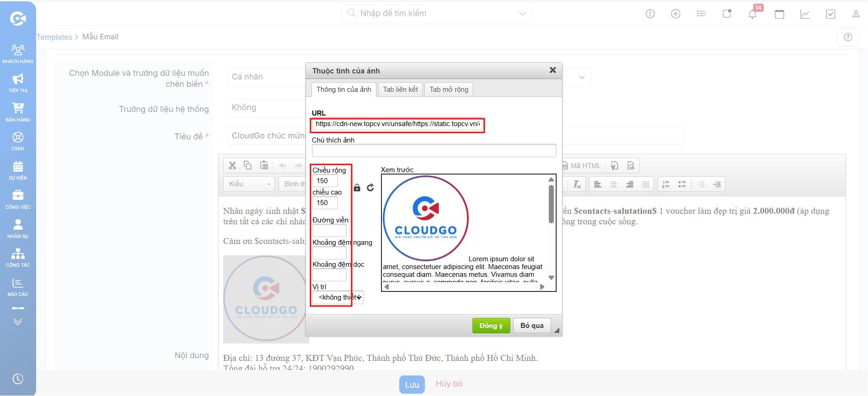Close the Thuộc tính của ảnh dialog
The width and height of the screenshot is (868, 396).
[553, 70]
